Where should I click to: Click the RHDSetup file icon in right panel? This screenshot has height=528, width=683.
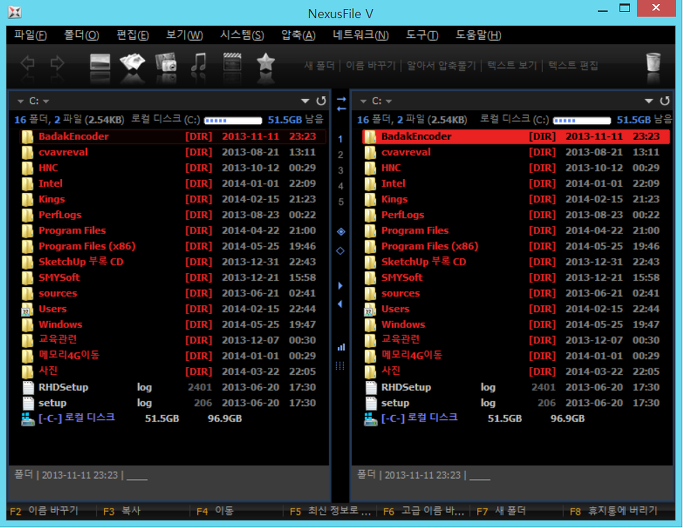pyautogui.click(x=371, y=388)
